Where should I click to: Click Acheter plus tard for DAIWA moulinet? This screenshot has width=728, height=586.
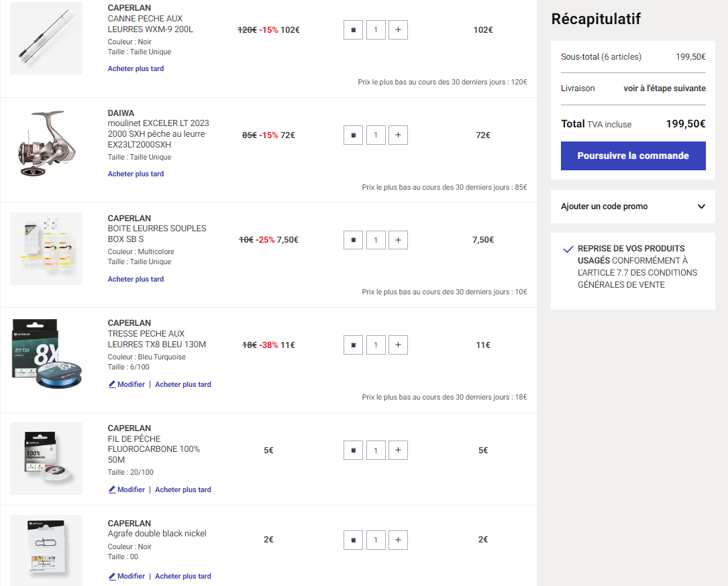pos(136,174)
